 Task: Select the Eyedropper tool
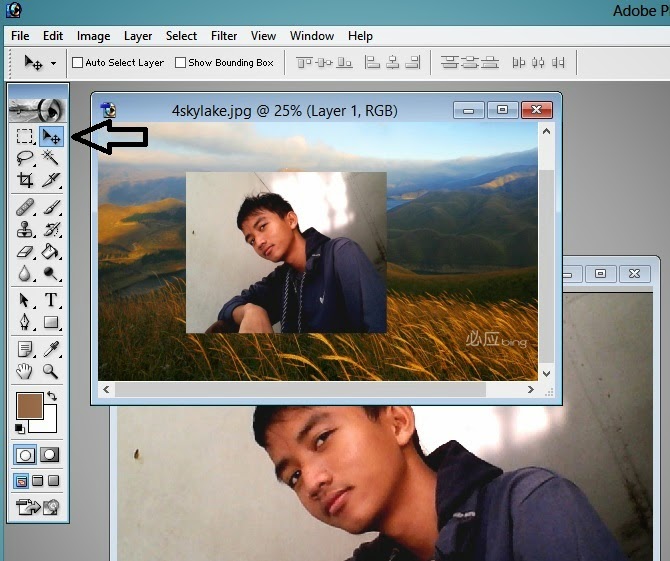[x=51, y=349]
